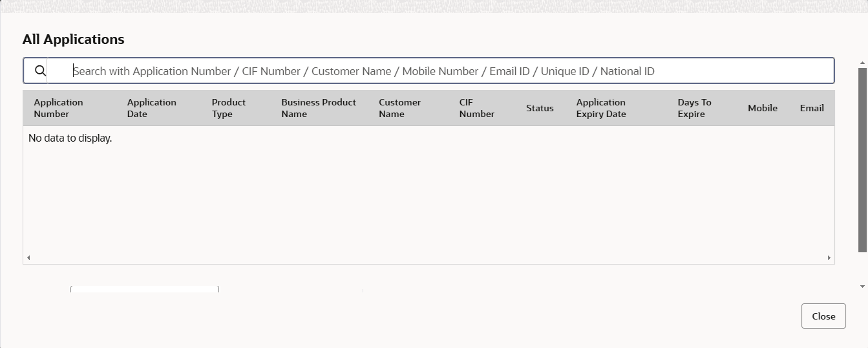Click the Email column header
Screen dimensions: 868x348
click(812, 108)
